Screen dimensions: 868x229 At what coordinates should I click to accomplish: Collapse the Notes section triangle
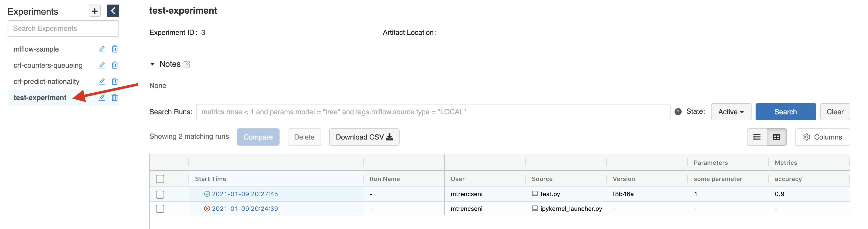click(x=152, y=64)
